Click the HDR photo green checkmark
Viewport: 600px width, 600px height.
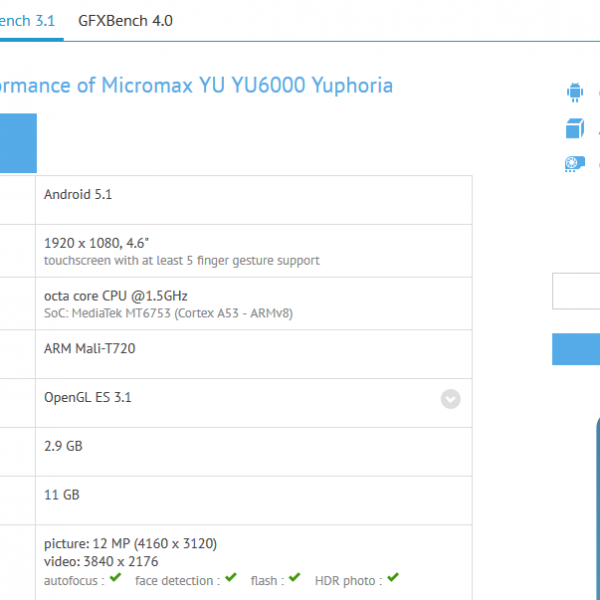tap(393, 579)
